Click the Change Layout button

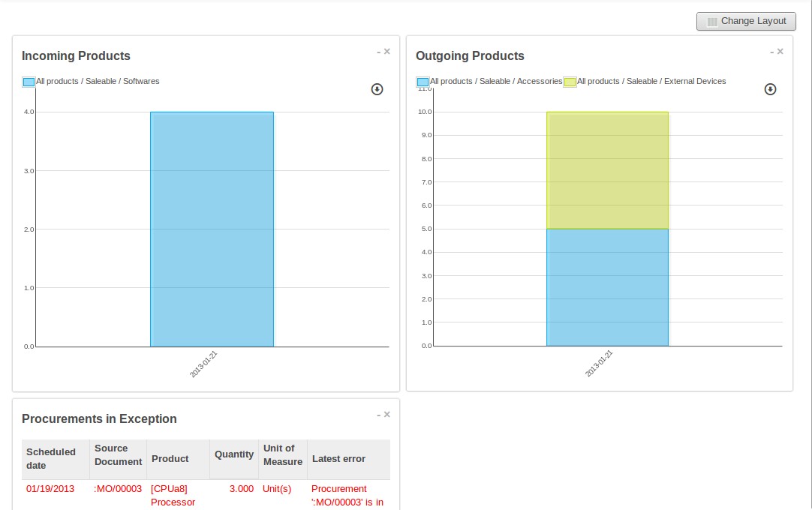point(745,21)
